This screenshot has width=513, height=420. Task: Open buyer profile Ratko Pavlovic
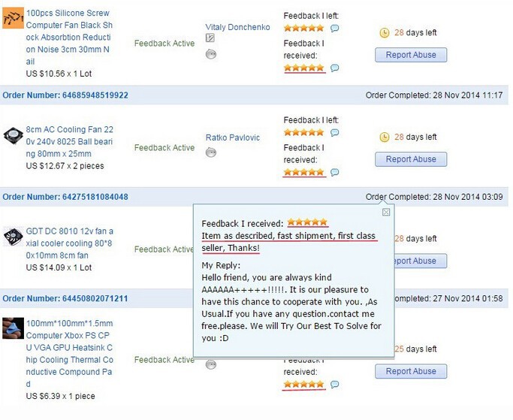point(233,137)
